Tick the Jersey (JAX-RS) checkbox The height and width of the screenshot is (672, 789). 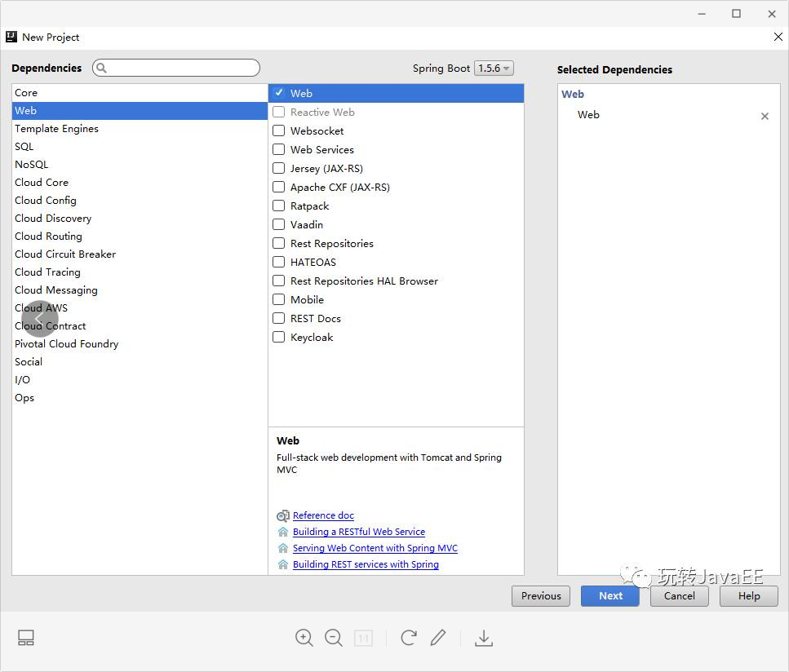point(279,168)
